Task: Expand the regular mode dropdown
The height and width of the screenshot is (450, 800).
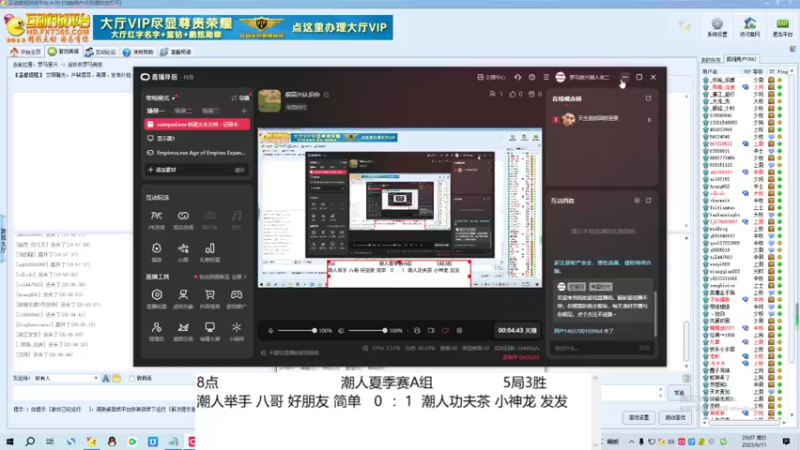Action: coord(160,97)
